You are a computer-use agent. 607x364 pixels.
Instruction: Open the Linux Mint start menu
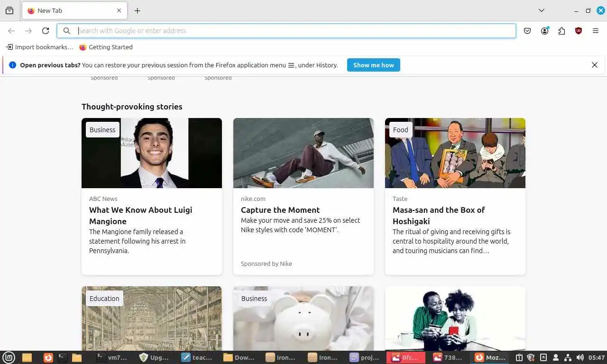pos(9,357)
